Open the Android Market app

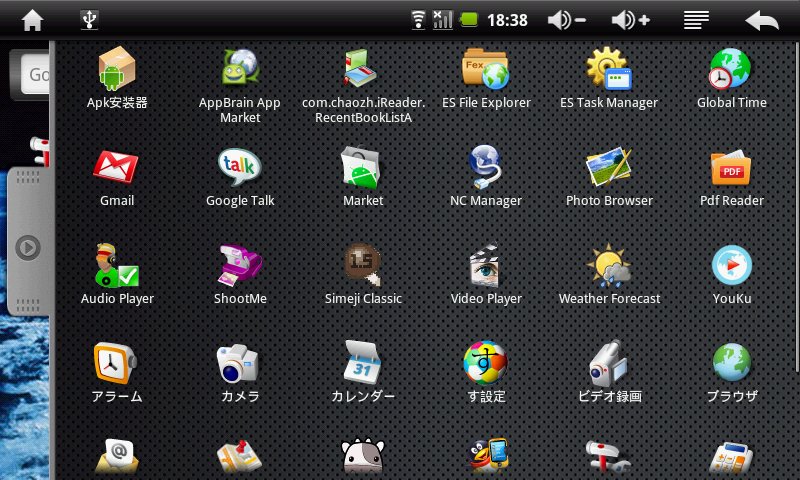pyautogui.click(x=363, y=176)
